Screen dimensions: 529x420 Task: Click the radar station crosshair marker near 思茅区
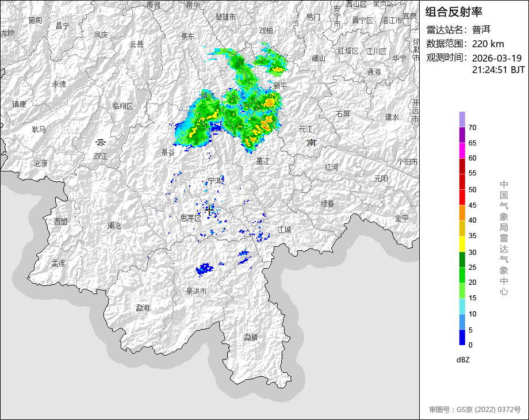click(209, 211)
